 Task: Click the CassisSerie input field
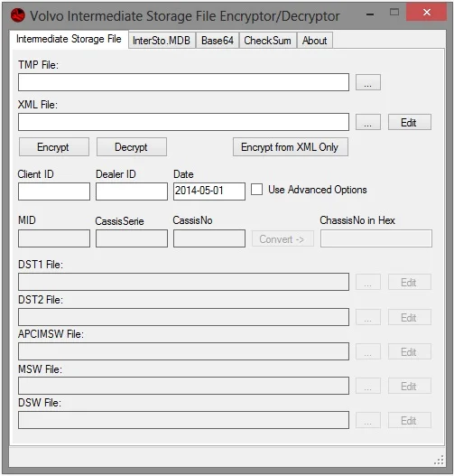click(132, 238)
